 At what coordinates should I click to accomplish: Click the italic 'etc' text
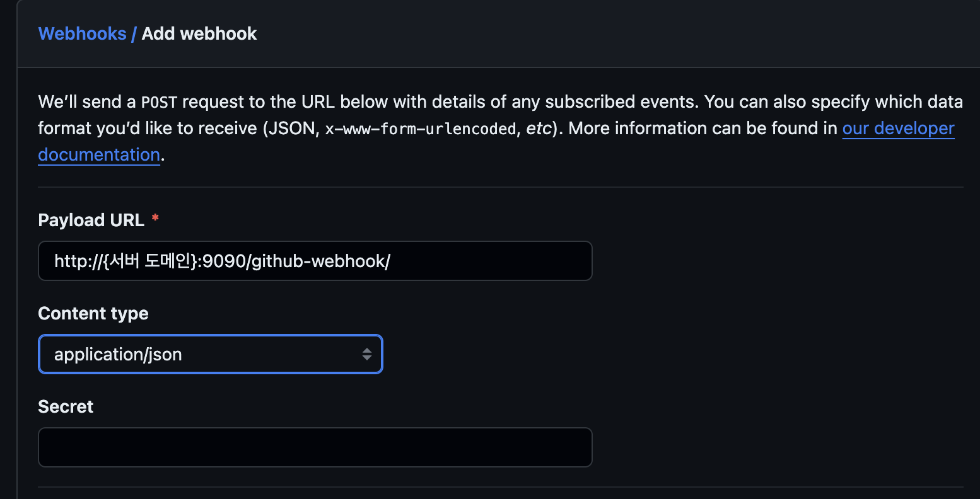[539, 129]
